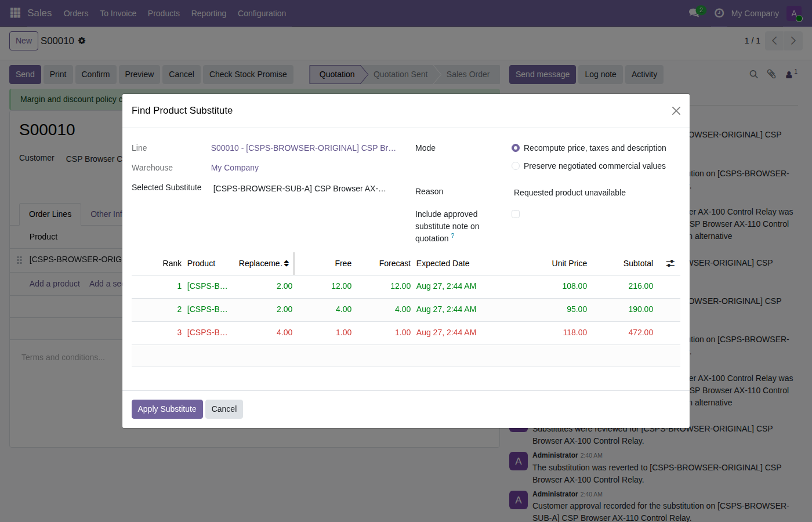This screenshot has width=812, height=522.
Task: Open the activities clock icon in navbar
Action: (719, 13)
